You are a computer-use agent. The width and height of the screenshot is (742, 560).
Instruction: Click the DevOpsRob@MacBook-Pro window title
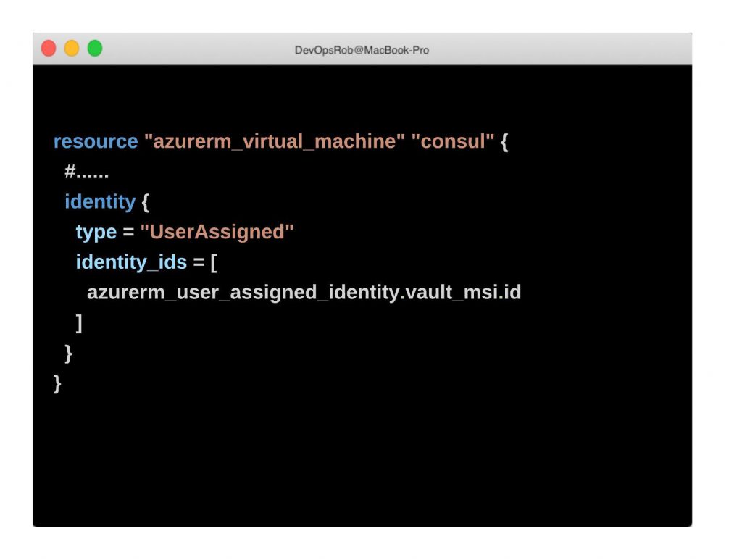(362, 50)
